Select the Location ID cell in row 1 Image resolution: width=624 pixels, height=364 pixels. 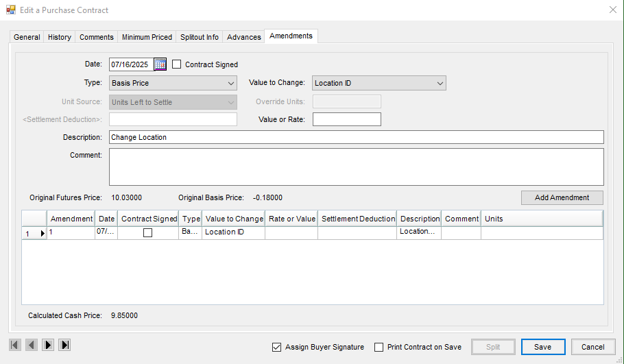click(x=234, y=232)
